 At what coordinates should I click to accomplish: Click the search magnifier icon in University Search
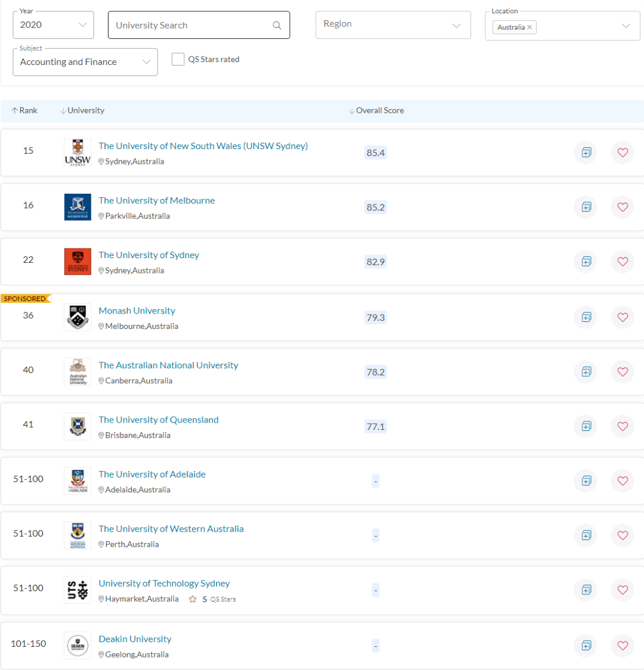tap(277, 25)
